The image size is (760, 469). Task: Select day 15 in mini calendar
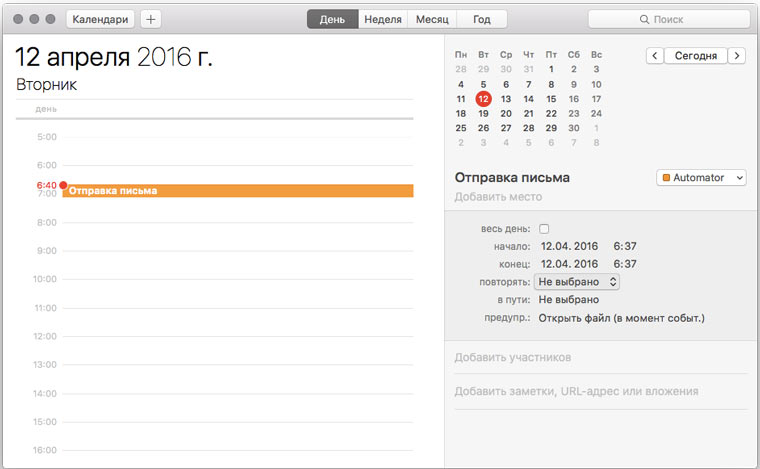coord(551,99)
